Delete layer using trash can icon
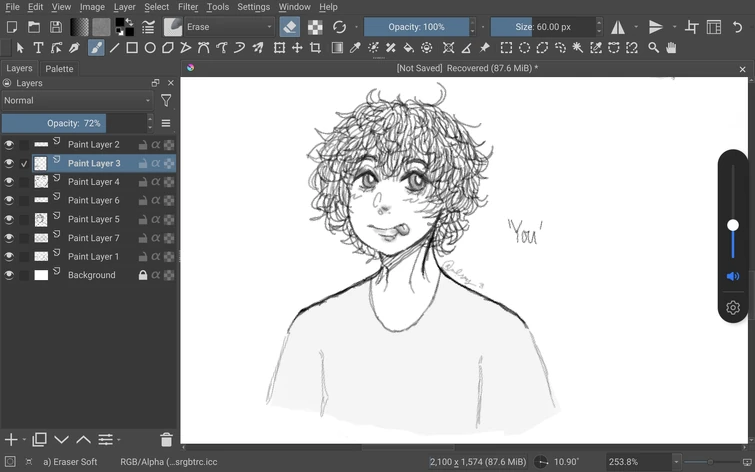755x472 pixels. 166,440
